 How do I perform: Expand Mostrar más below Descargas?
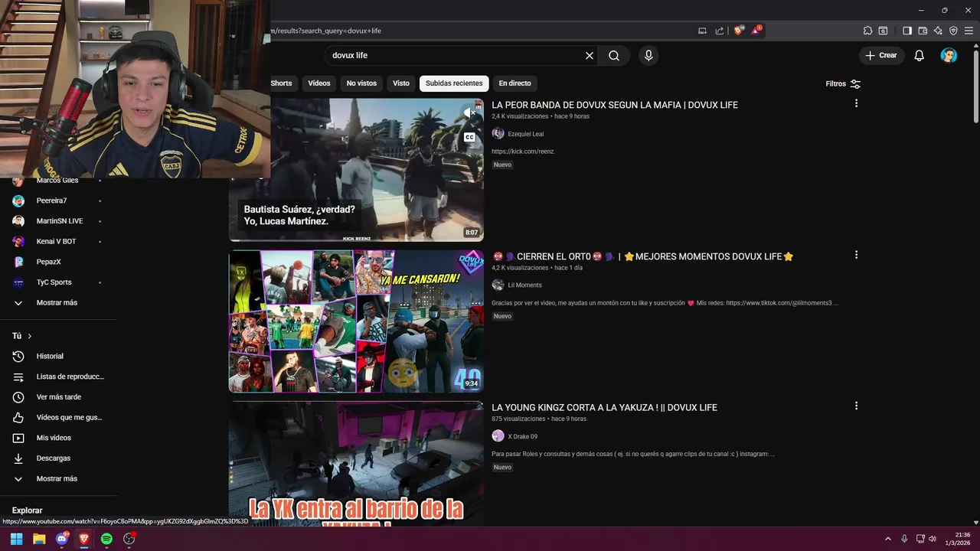point(58,478)
